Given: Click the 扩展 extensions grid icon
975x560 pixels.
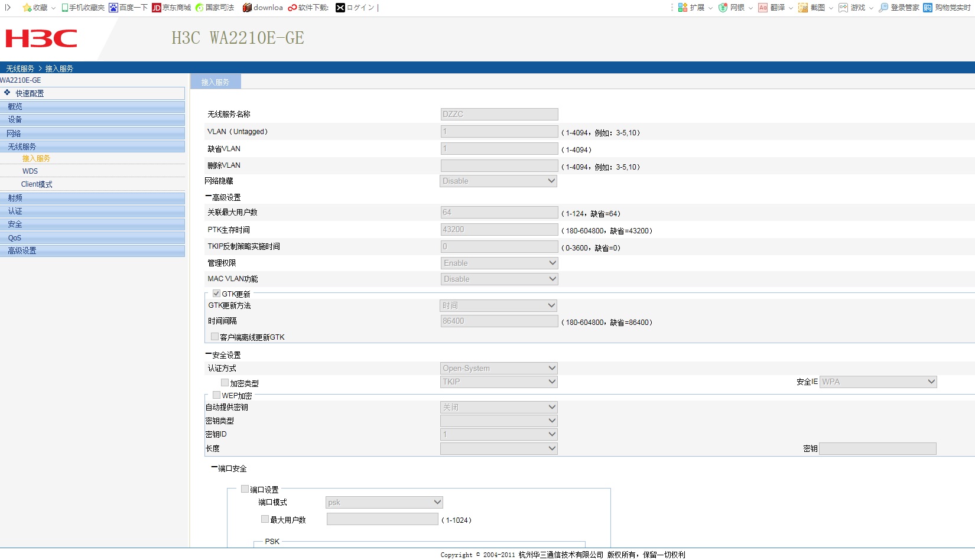Looking at the screenshot, I should pyautogui.click(x=682, y=8).
